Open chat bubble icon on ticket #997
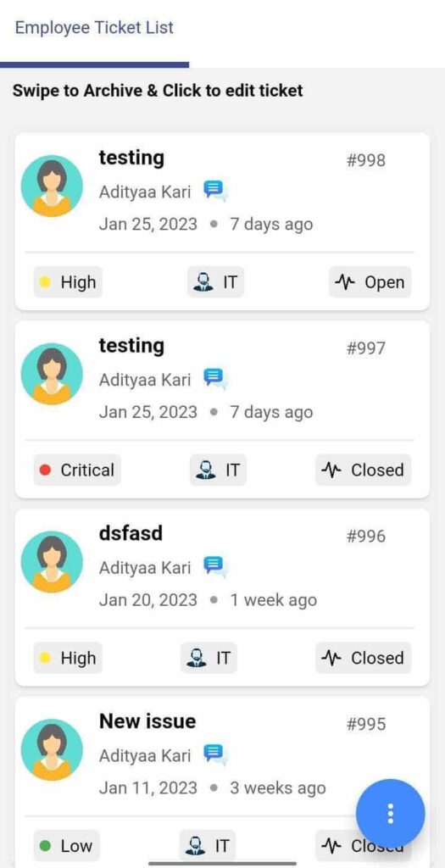 point(214,378)
